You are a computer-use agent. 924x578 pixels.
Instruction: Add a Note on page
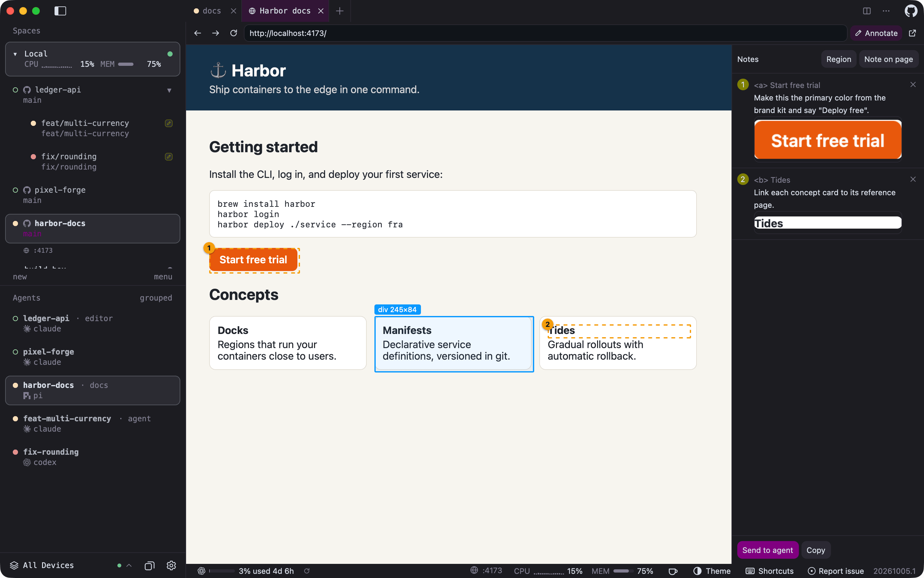888,59
